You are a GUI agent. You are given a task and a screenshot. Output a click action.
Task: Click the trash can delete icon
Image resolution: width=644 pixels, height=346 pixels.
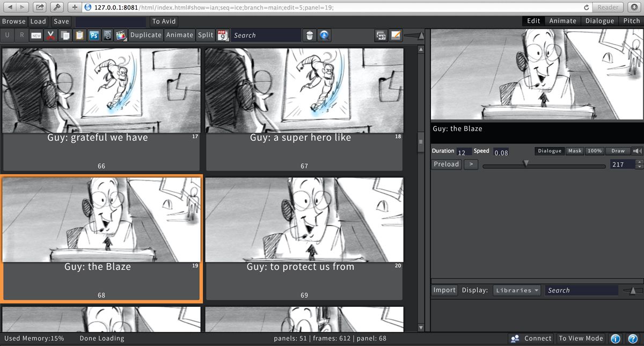[x=310, y=35]
